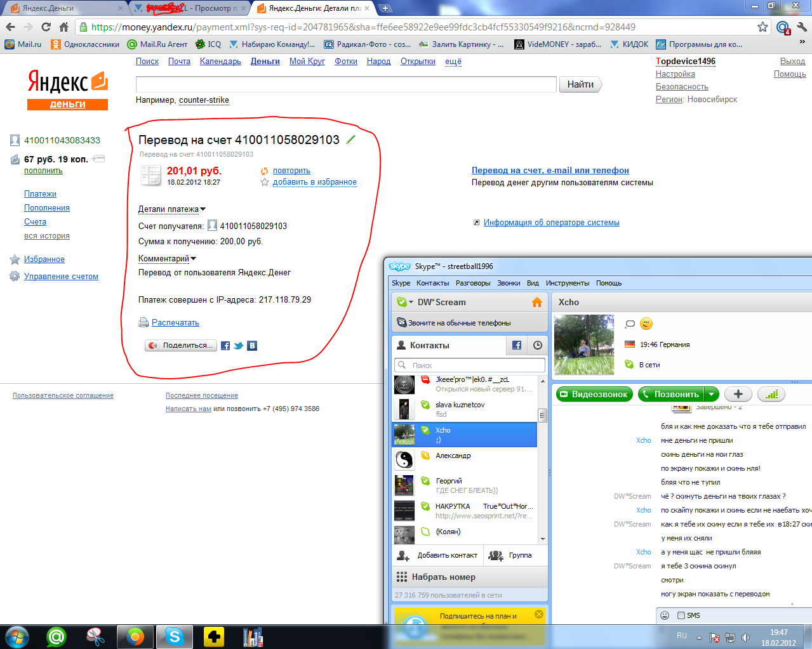812x649 pixels.
Task: Share payment on VKontakte icon
Action: pos(252,346)
